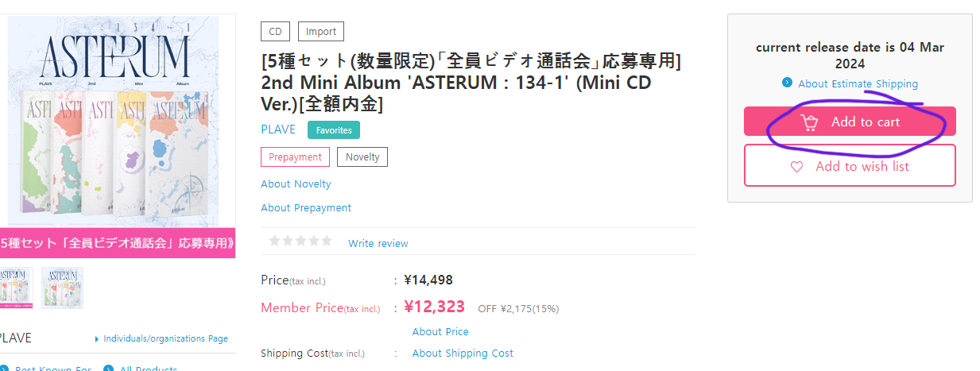Image resolution: width=980 pixels, height=371 pixels.
Task: Open the About Price link
Action: point(440,332)
